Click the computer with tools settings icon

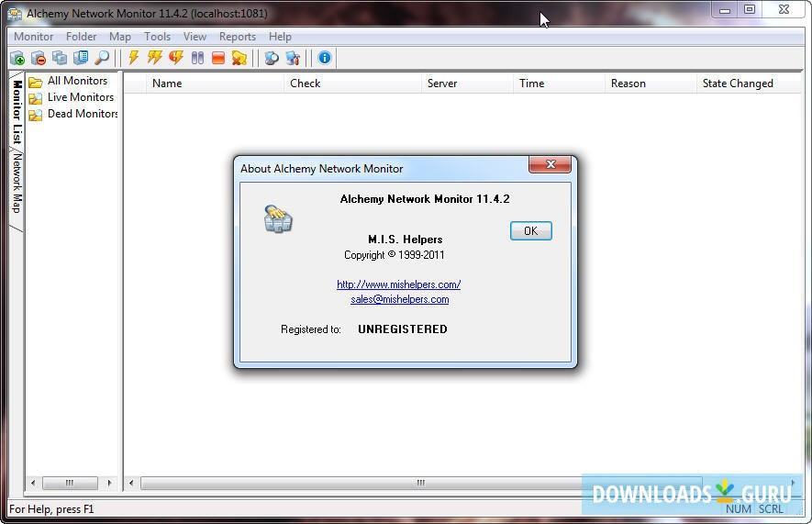293,58
